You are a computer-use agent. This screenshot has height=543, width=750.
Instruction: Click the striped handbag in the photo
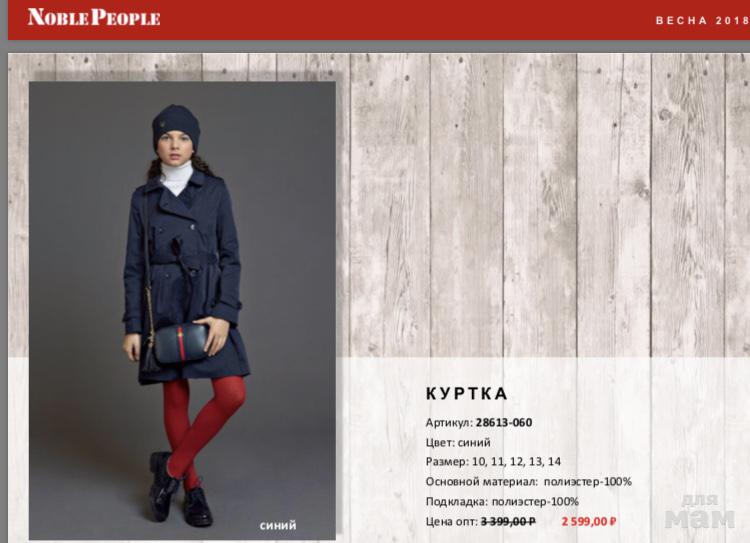[x=180, y=343]
